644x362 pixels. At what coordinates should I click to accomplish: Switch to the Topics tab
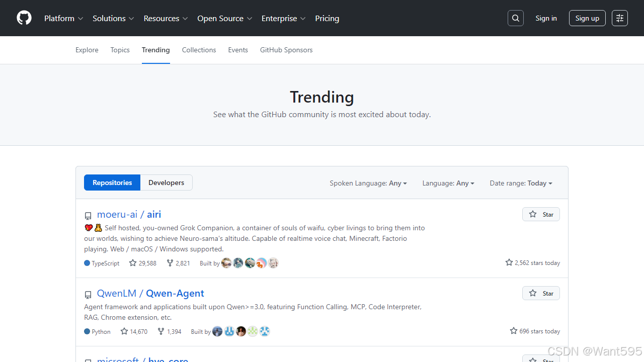tap(120, 50)
